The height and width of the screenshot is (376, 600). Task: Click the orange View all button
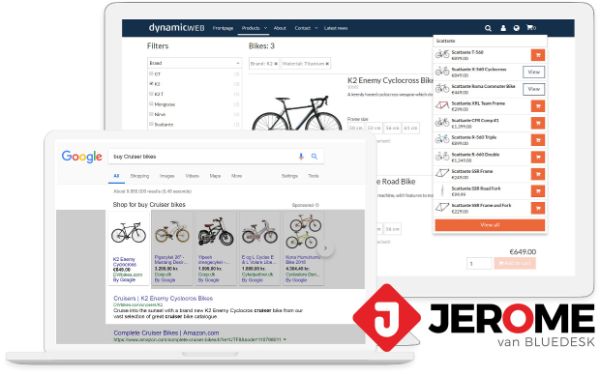click(x=490, y=225)
